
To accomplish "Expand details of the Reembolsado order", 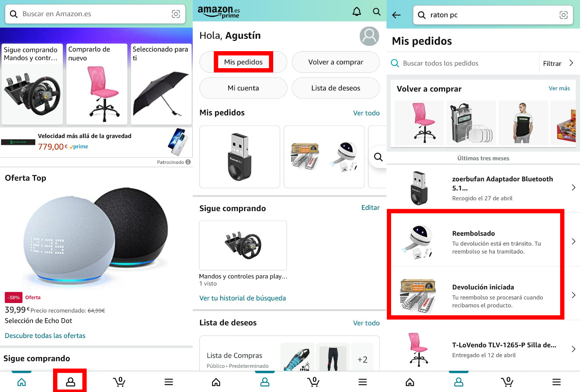I will [x=573, y=241].
